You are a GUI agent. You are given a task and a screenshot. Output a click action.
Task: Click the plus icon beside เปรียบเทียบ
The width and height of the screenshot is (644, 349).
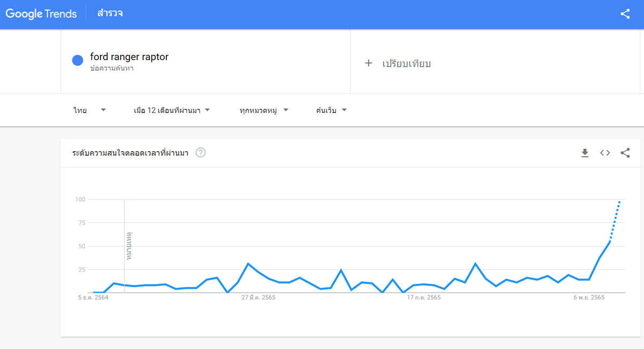368,63
